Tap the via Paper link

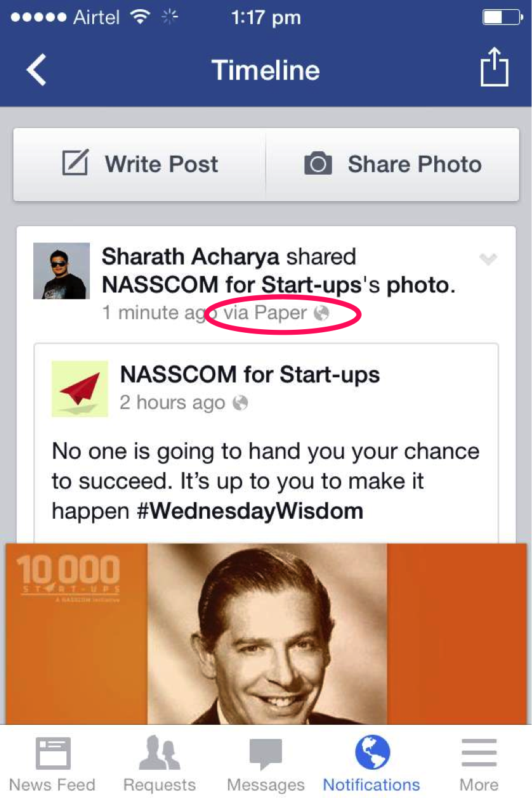(x=264, y=313)
